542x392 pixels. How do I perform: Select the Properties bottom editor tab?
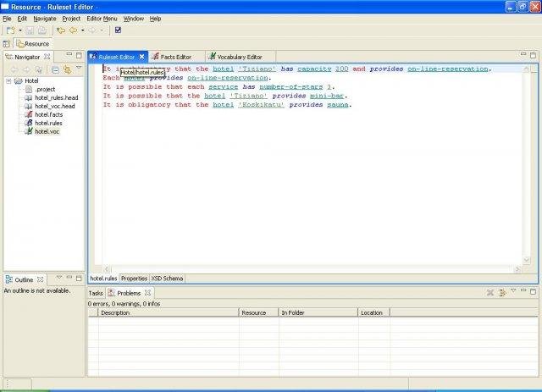(x=134, y=279)
